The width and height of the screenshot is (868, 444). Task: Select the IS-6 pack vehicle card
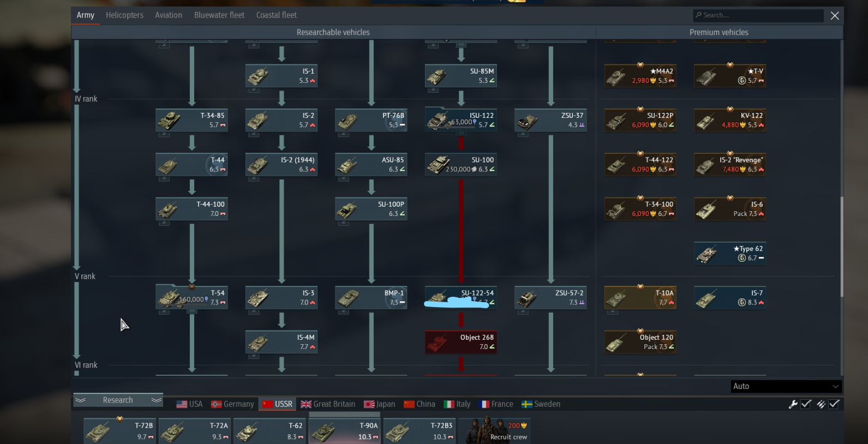tap(730, 209)
